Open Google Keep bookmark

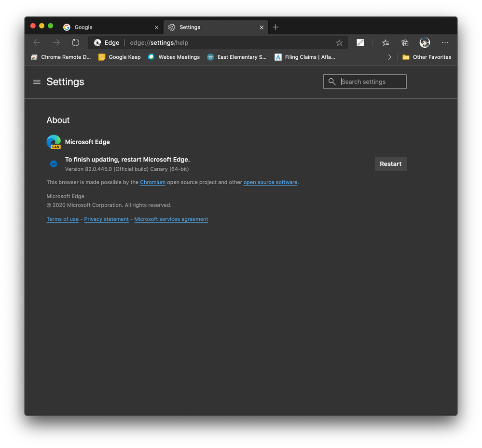tap(120, 57)
